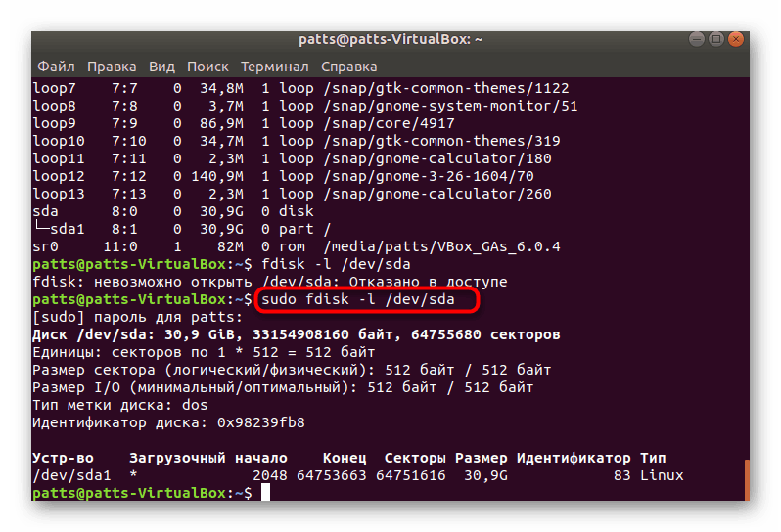The width and height of the screenshot is (781, 532).
Task: Click /snap/gnome-3-26-1604/70 path
Action: (x=429, y=176)
